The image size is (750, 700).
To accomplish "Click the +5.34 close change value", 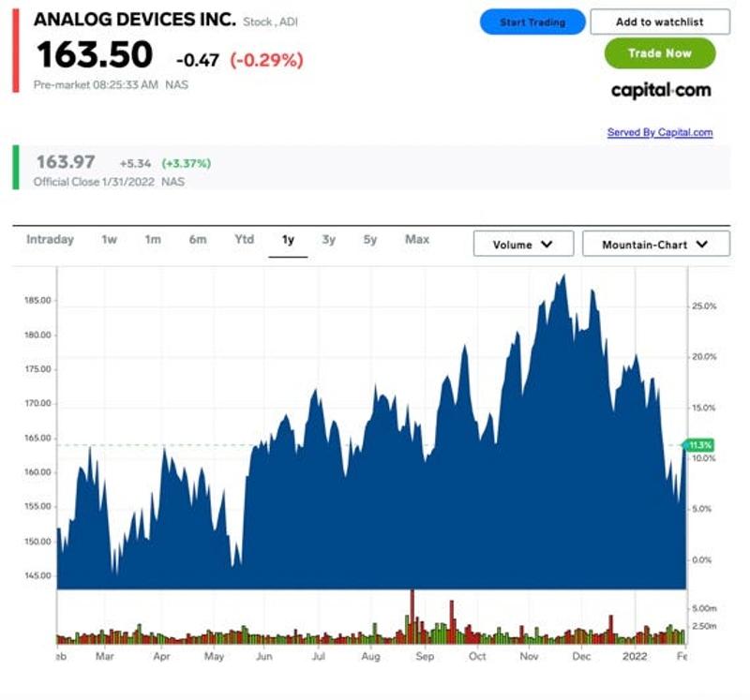I will tap(135, 164).
